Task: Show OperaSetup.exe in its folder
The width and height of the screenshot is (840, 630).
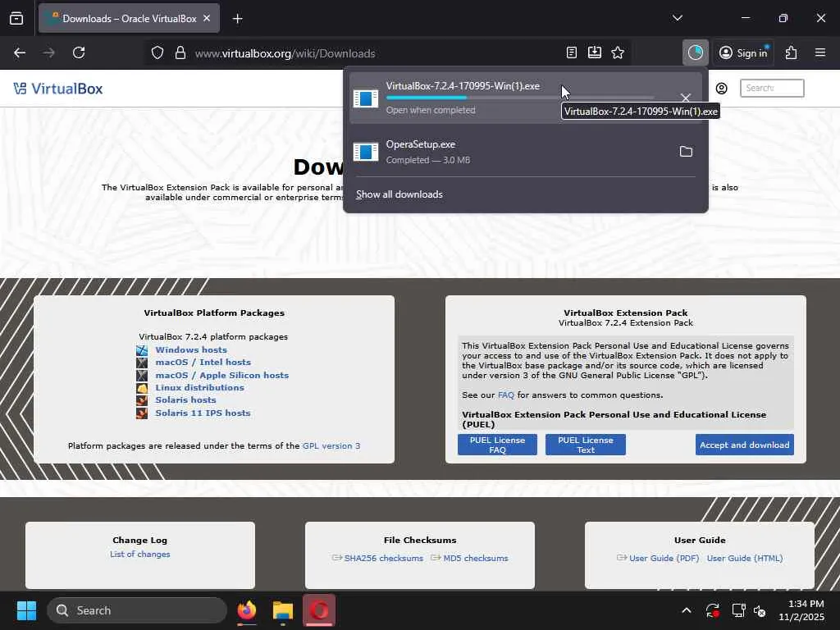Action: pos(686,152)
